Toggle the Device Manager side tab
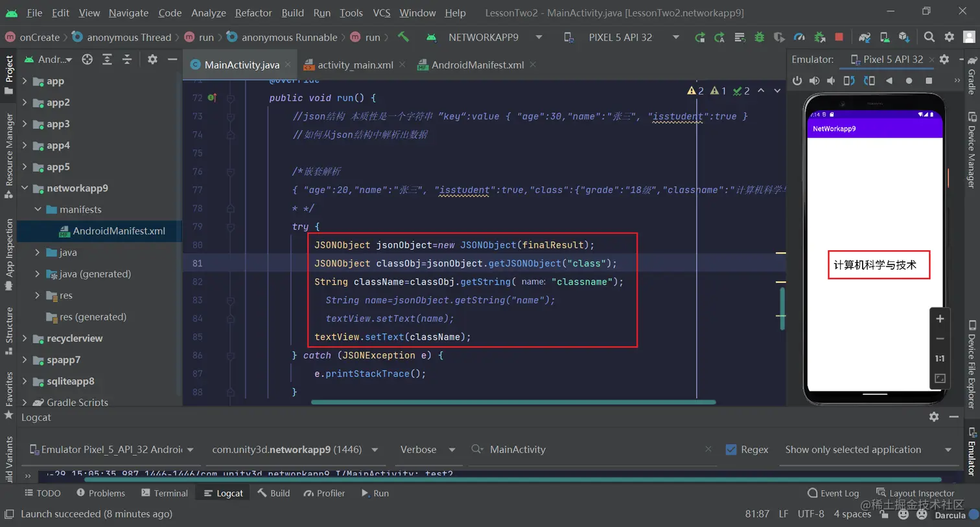The height and width of the screenshot is (527, 980). [x=972, y=150]
